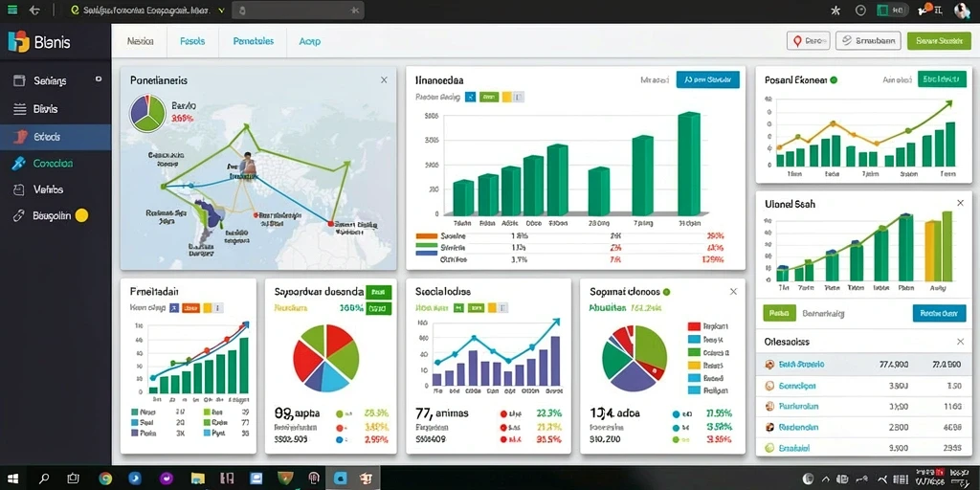Click the notification icon with orange badge
The width and height of the screenshot is (980, 490).
925,10
